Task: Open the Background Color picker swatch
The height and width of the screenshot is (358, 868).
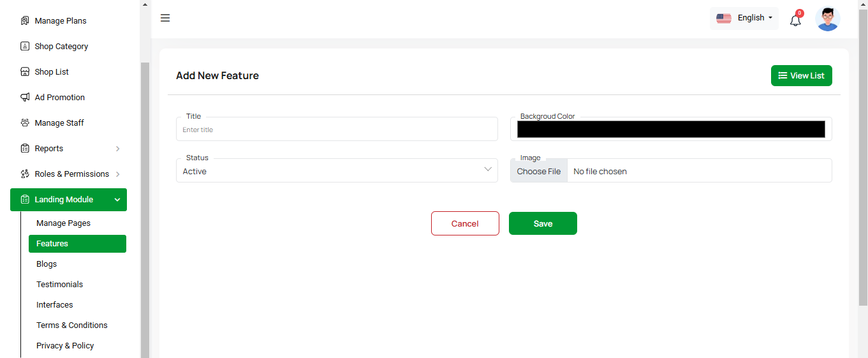Action: (671, 130)
